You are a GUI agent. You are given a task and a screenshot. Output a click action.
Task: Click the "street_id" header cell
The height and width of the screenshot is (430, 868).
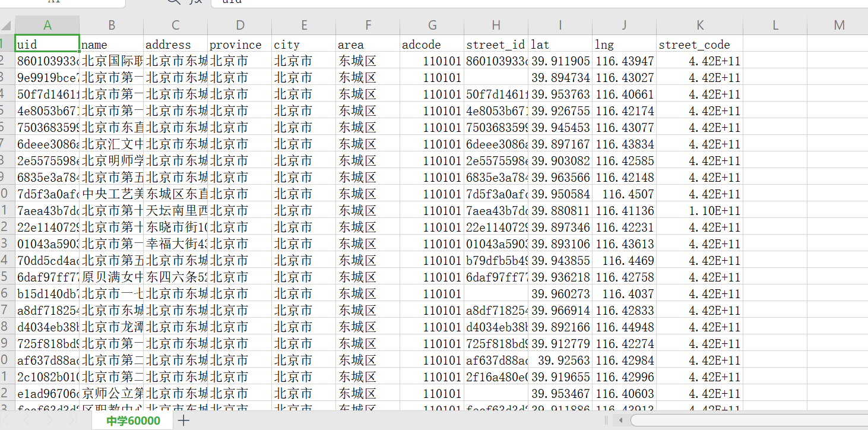tap(496, 45)
